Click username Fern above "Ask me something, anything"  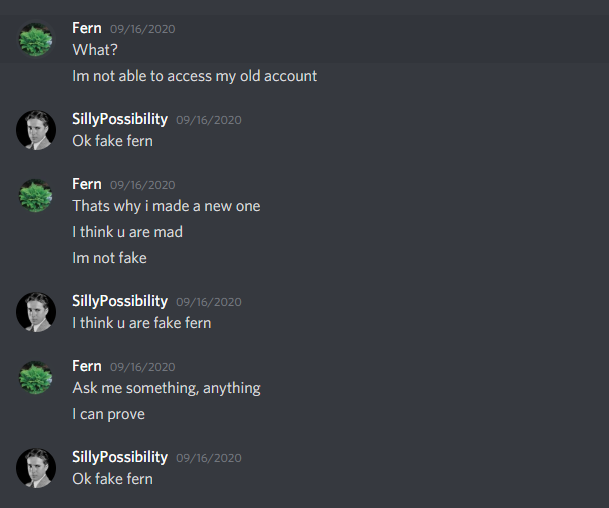pos(87,366)
